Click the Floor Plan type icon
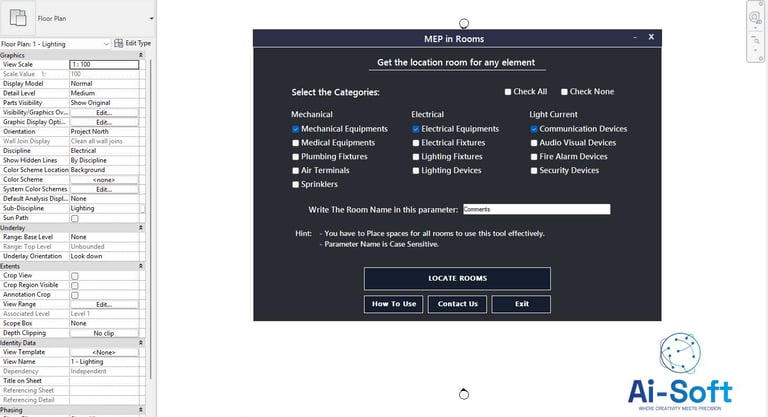 18,18
